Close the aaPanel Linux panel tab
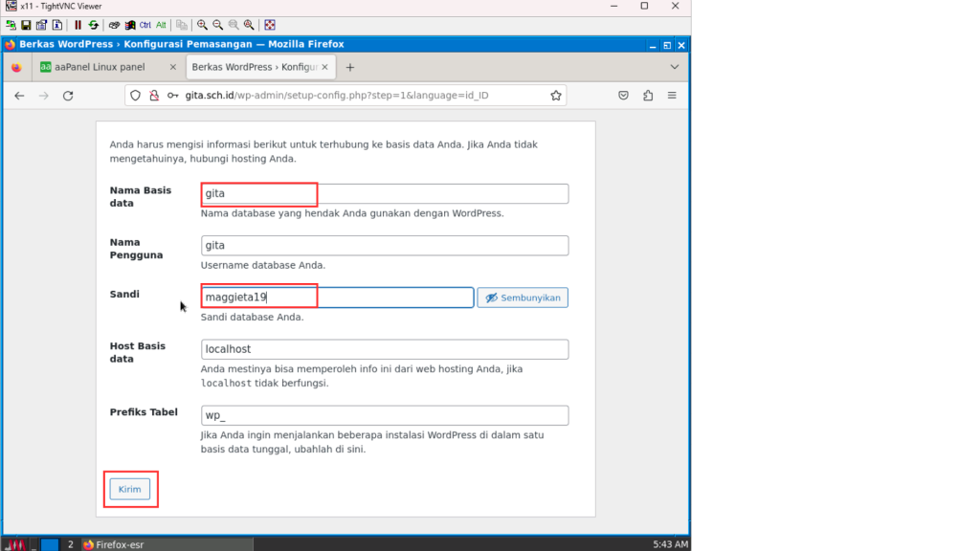 tap(173, 67)
